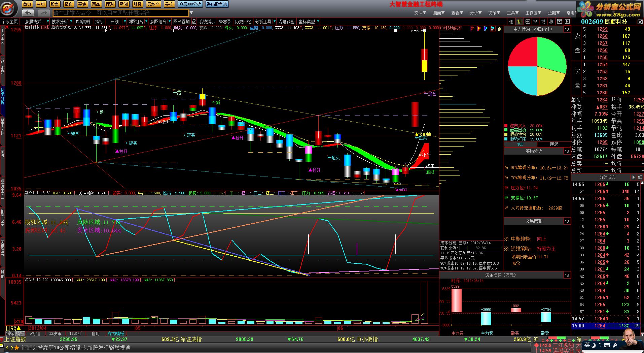Viewport: 644px width, 353px height.
Task: Show previous news with left chevron
Action: point(7,348)
